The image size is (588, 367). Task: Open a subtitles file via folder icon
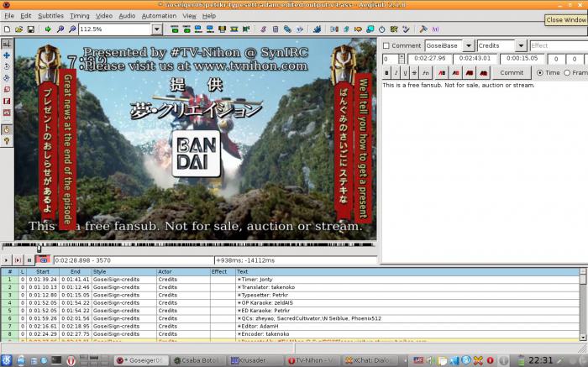point(18,29)
